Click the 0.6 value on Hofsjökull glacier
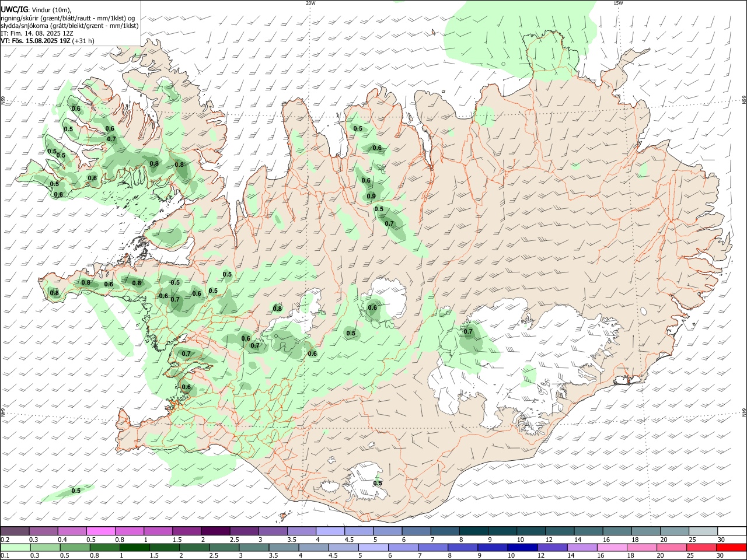Image resolution: width=747 pixels, height=560 pixels. [372, 307]
